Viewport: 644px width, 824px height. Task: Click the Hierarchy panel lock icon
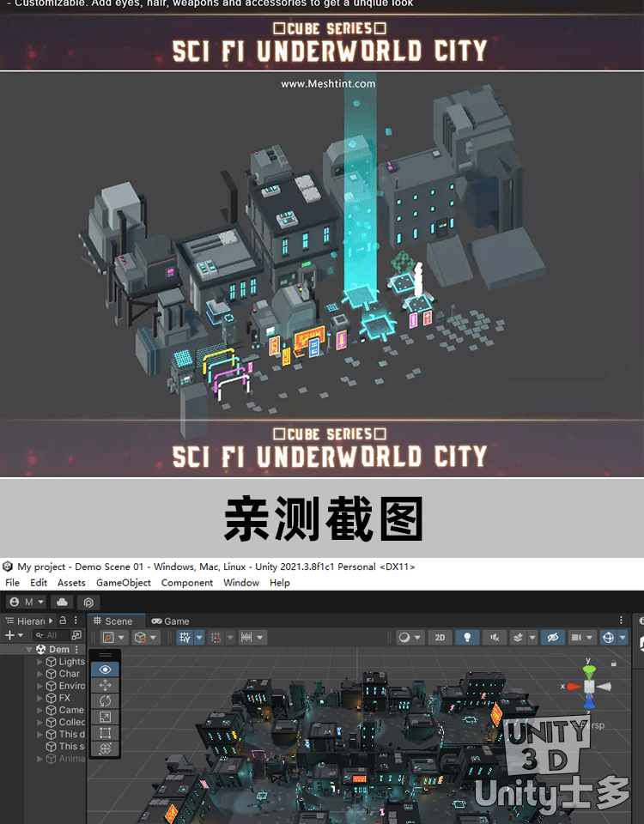click(x=63, y=621)
